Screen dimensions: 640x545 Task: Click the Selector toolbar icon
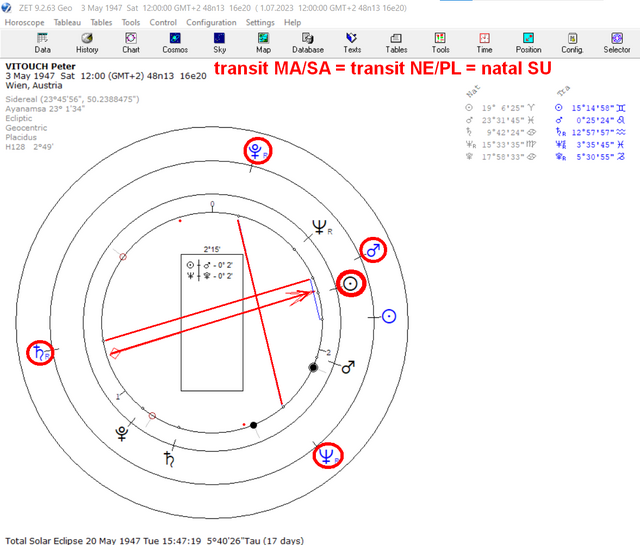coord(617,43)
